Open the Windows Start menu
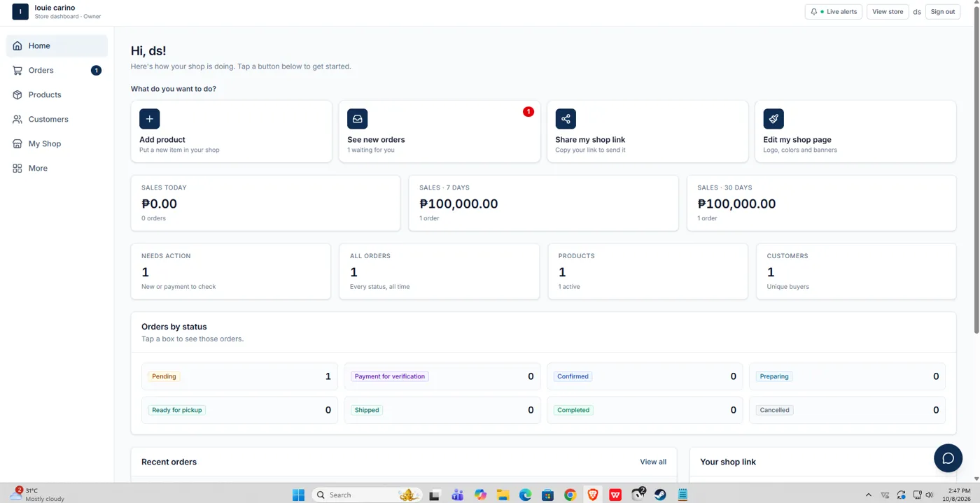The image size is (980, 503). pyautogui.click(x=298, y=495)
